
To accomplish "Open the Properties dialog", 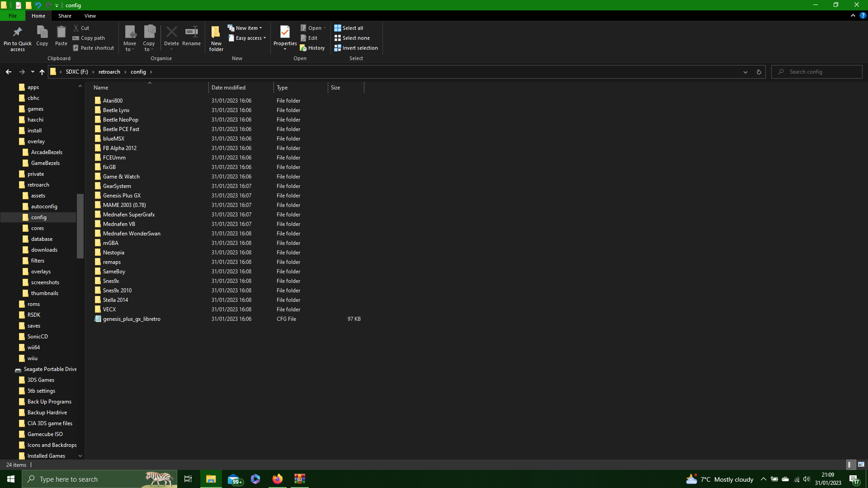I will pos(285,35).
